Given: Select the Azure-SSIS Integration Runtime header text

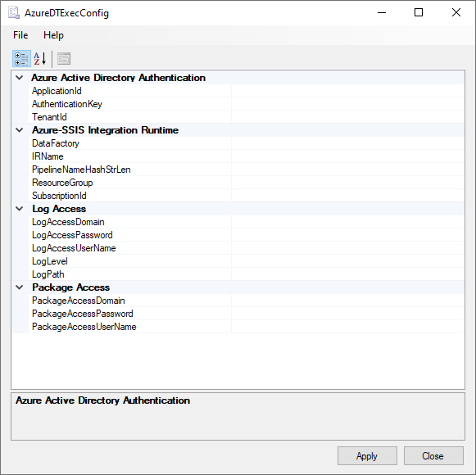Looking at the screenshot, I should click(x=105, y=130).
